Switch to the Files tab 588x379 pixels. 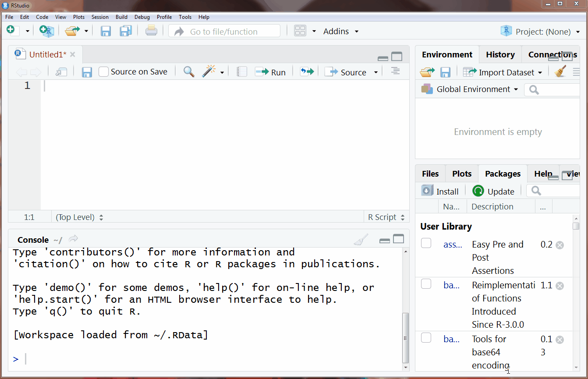coord(430,174)
